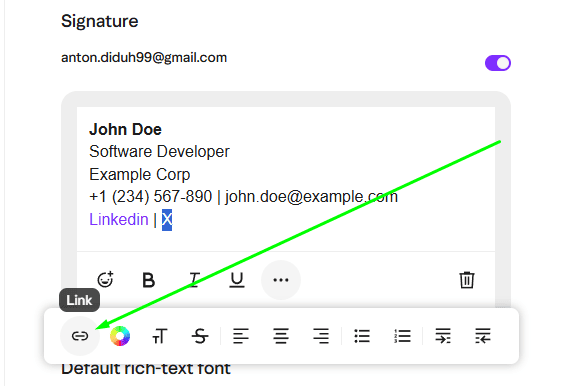Decrease the text indent

(x=483, y=336)
